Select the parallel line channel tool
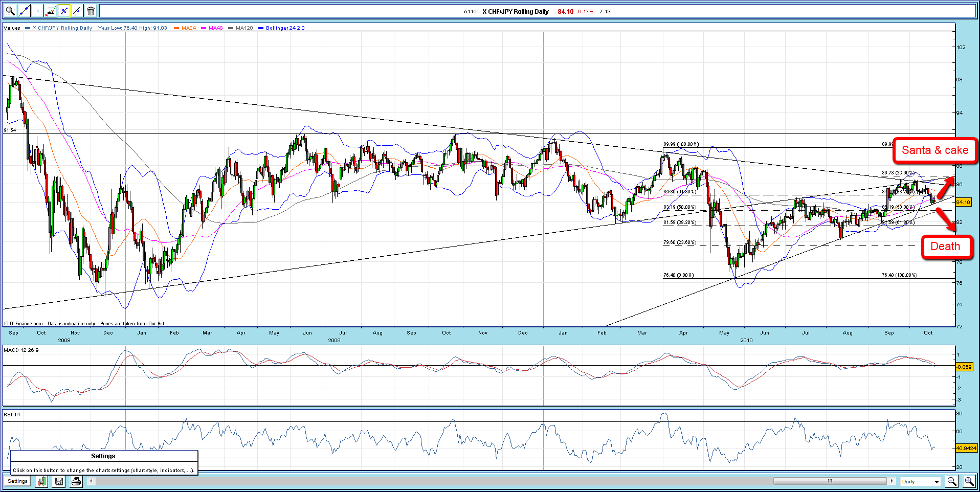Viewport: 980px width, 492px height. click(x=77, y=11)
